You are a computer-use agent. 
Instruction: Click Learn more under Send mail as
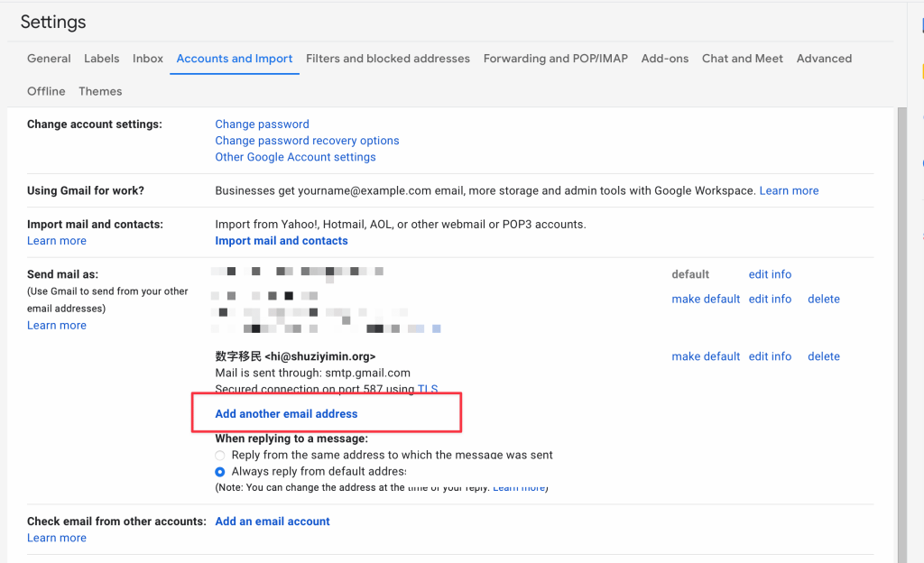tap(57, 326)
